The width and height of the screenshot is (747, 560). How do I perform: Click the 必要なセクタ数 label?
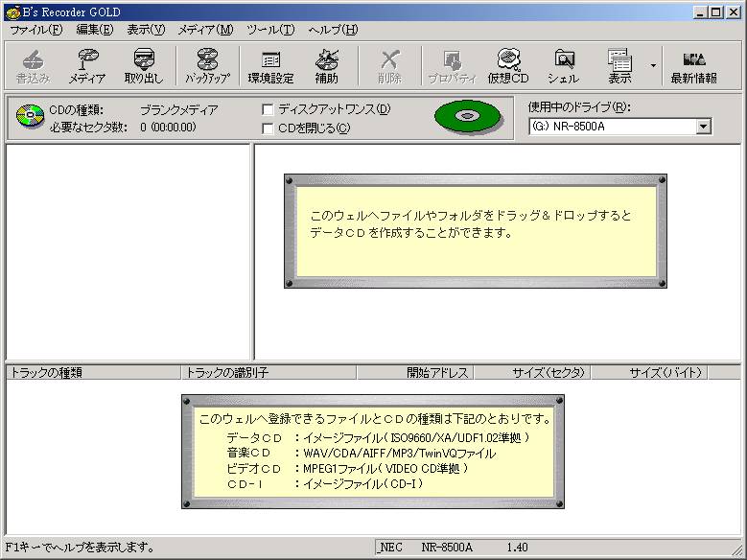[x=88, y=128]
